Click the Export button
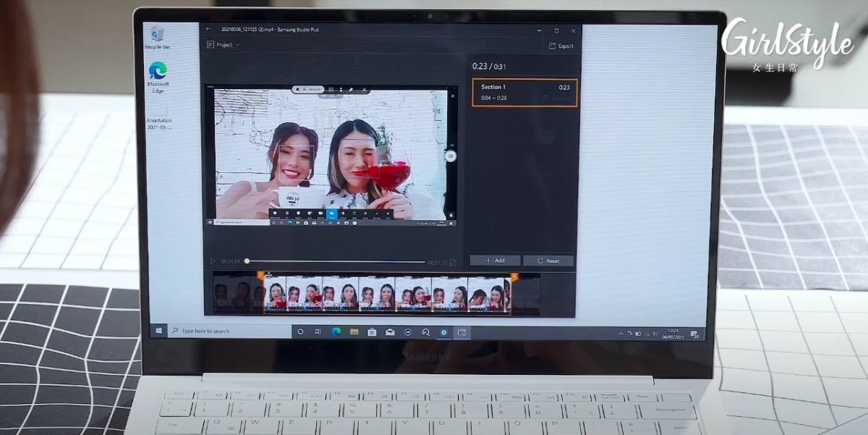Screen dimensions: 868x435 click(x=561, y=46)
